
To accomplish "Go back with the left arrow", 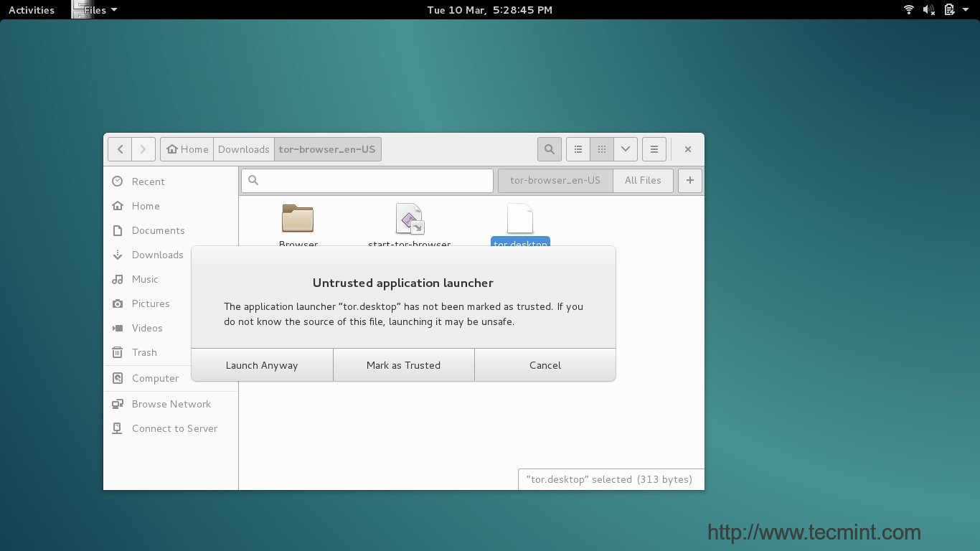I will click(x=121, y=149).
